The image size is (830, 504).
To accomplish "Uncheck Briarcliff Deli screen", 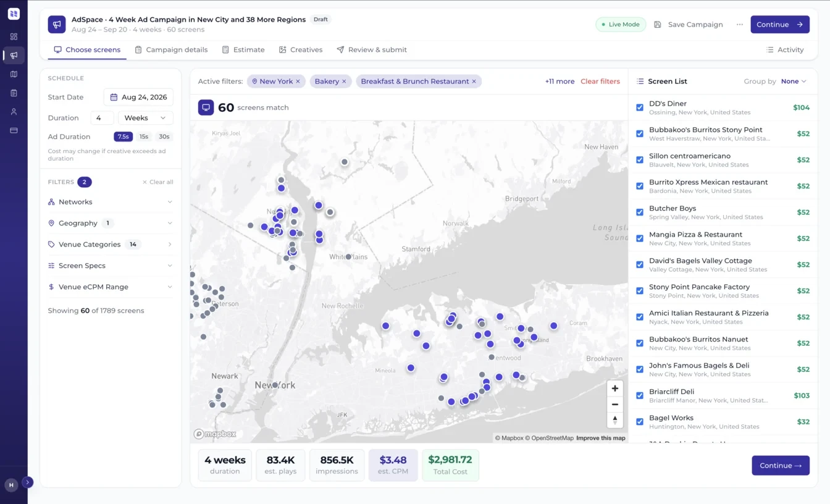I will click(640, 395).
